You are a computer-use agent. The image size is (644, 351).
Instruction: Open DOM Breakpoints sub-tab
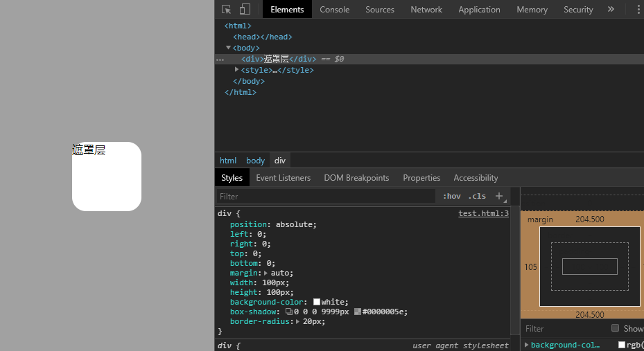pyautogui.click(x=356, y=177)
